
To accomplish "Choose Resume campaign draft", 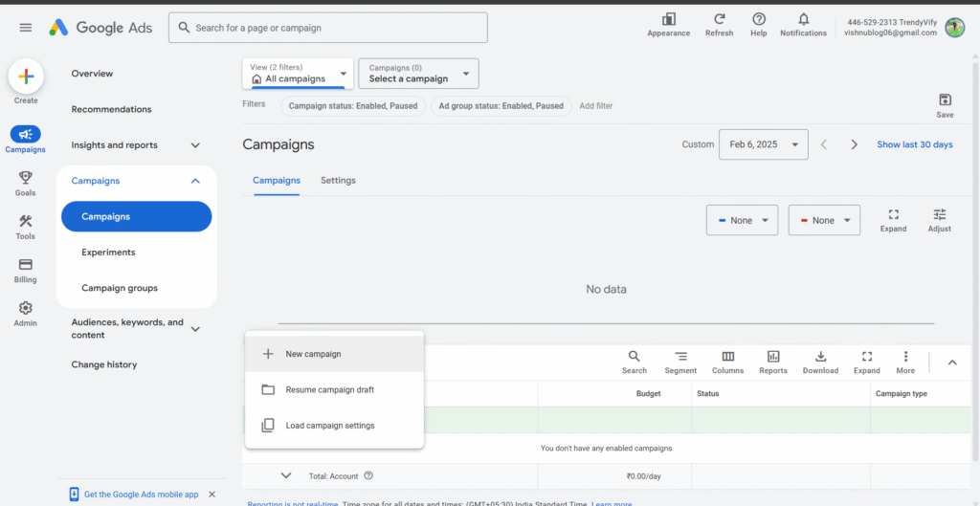I will pos(334,390).
